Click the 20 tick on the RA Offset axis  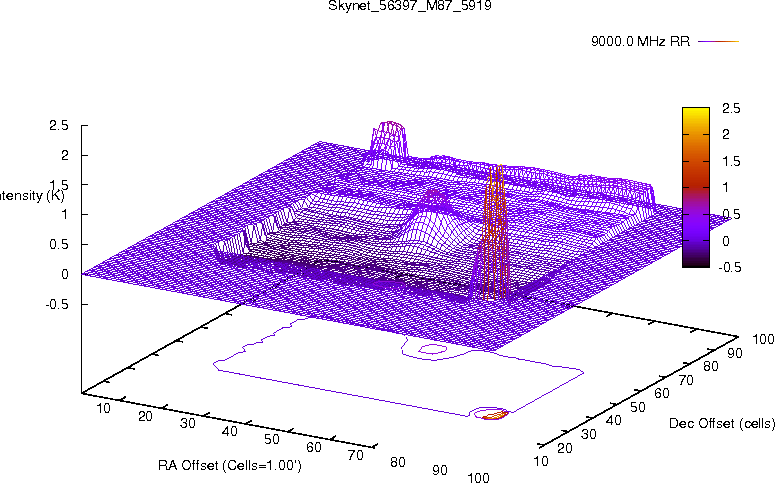click(145, 416)
